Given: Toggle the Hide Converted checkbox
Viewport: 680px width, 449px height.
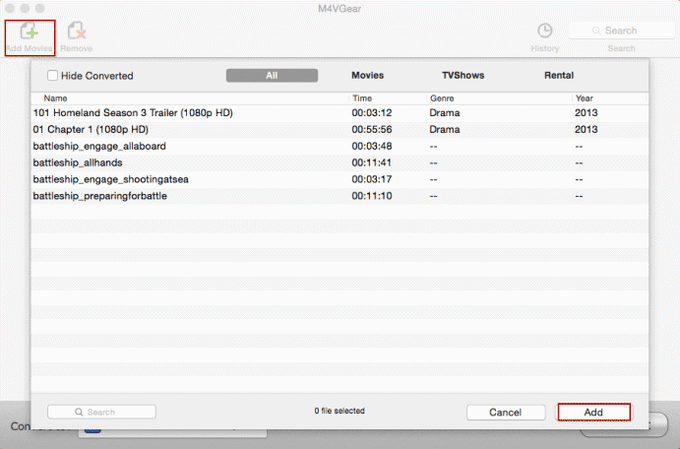Looking at the screenshot, I should pyautogui.click(x=52, y=75).
